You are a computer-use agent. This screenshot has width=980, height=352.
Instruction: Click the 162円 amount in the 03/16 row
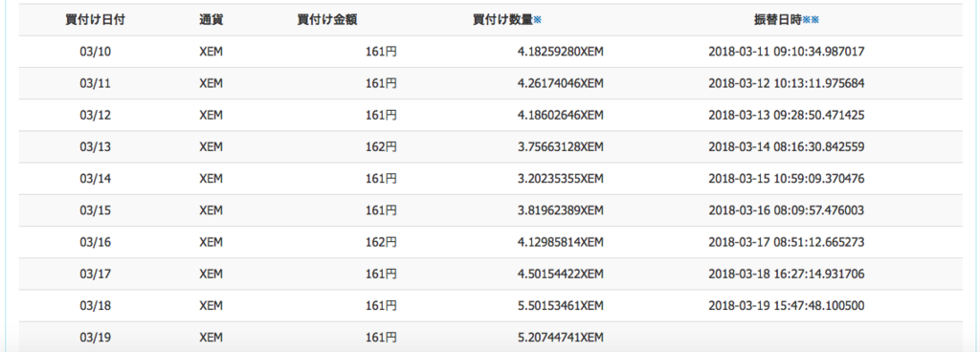(381, 242)
